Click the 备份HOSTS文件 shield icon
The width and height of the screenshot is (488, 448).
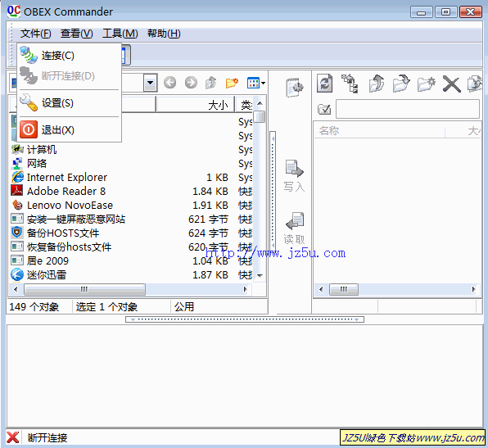(x=17, y=233)
